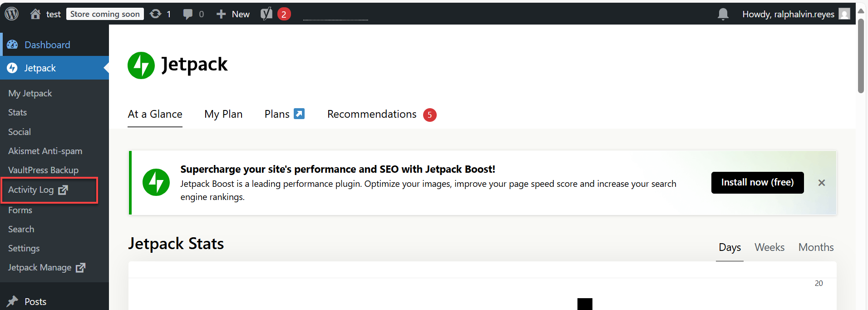Open the notifications bell icon
The image size is (868, 310).
click(x=723, y=14)
